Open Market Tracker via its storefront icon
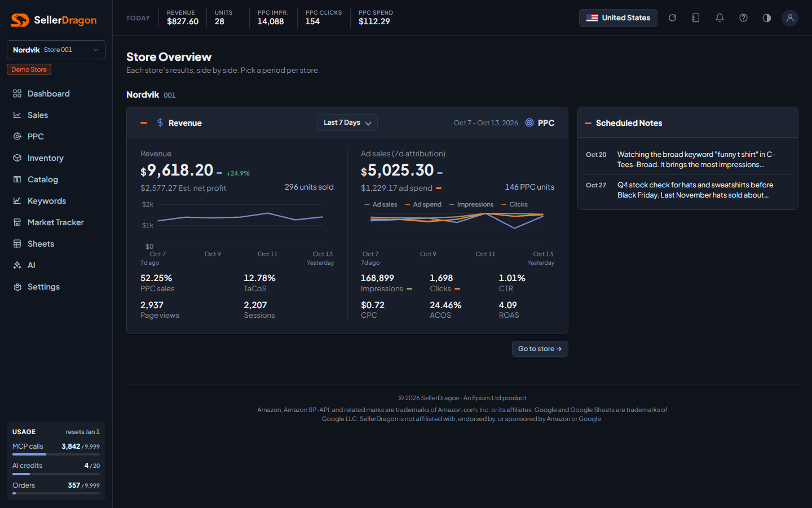This screenshot has width=812, height=508. (x=17, y=222)
